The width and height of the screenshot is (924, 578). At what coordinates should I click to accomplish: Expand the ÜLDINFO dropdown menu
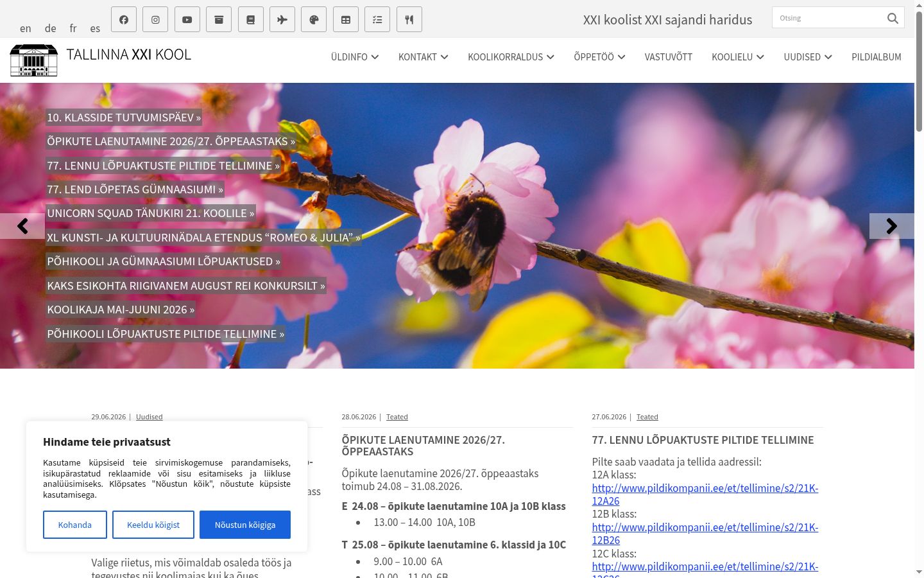(x=355, y=57)
